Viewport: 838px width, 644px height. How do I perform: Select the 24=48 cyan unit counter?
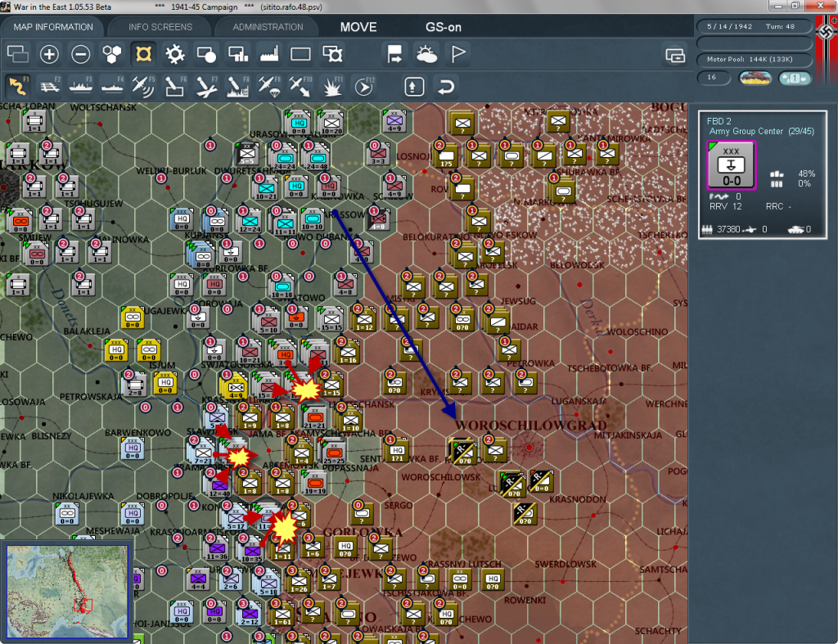coord(317,158)
